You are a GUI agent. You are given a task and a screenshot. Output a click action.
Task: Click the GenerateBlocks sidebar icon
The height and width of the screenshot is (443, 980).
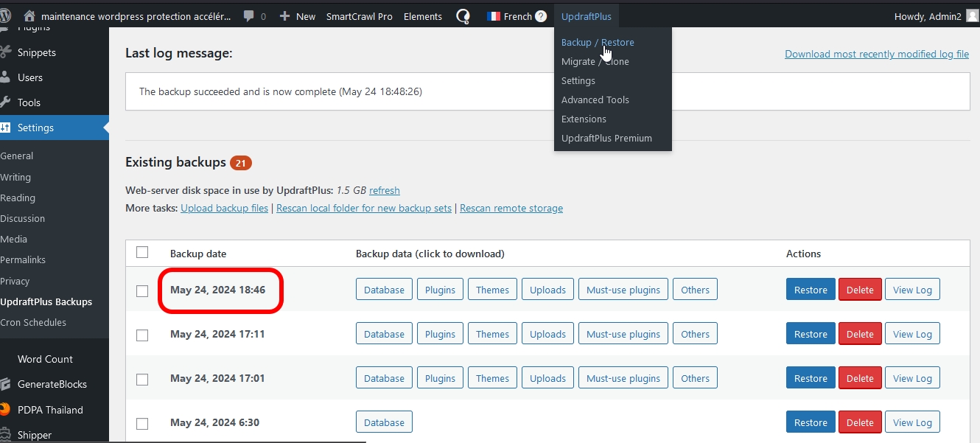click(x=4, y=384)
